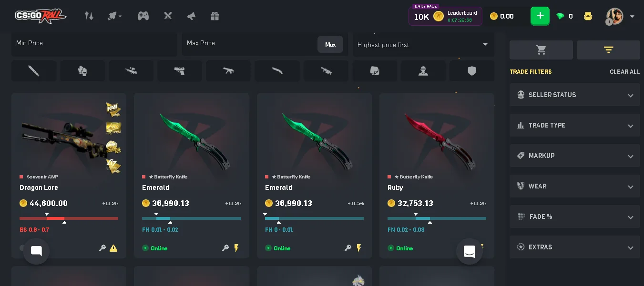The width and height of the screenshot is (644, 286).
Task: Open the gift rewards icon in navbar
Action: click(215, 16)
